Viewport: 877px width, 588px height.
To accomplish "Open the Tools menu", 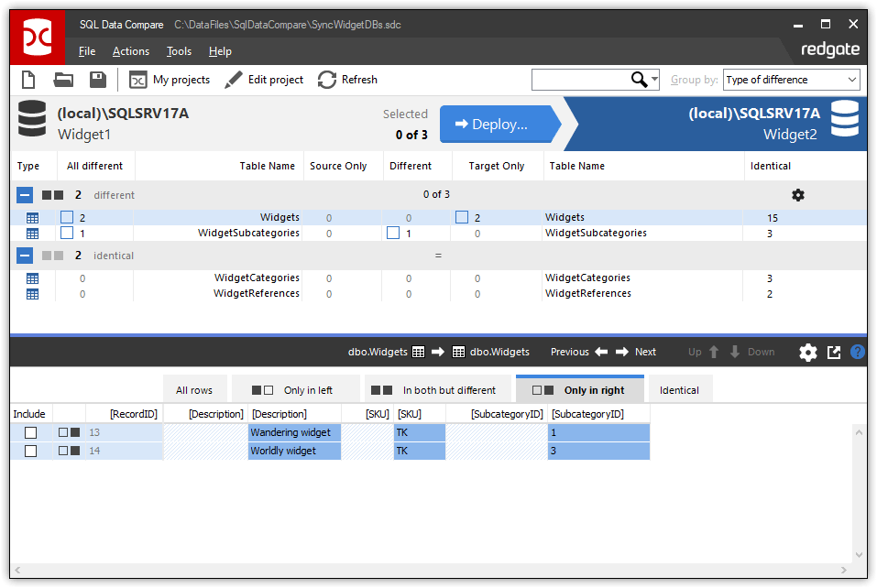I will click(x=179, y=51).
